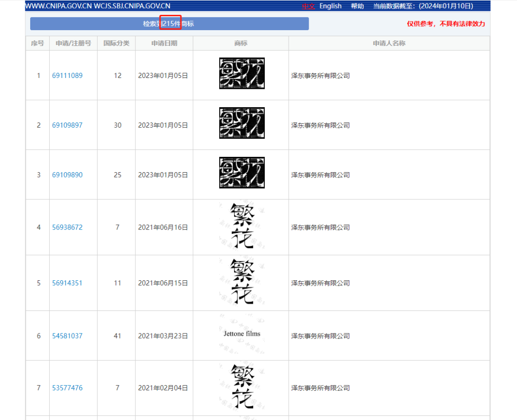Image resolution: width=517 pixels, height=420 pixels.
Task: Click serial number 2 in row 69109897
Action: pos(39,125)
